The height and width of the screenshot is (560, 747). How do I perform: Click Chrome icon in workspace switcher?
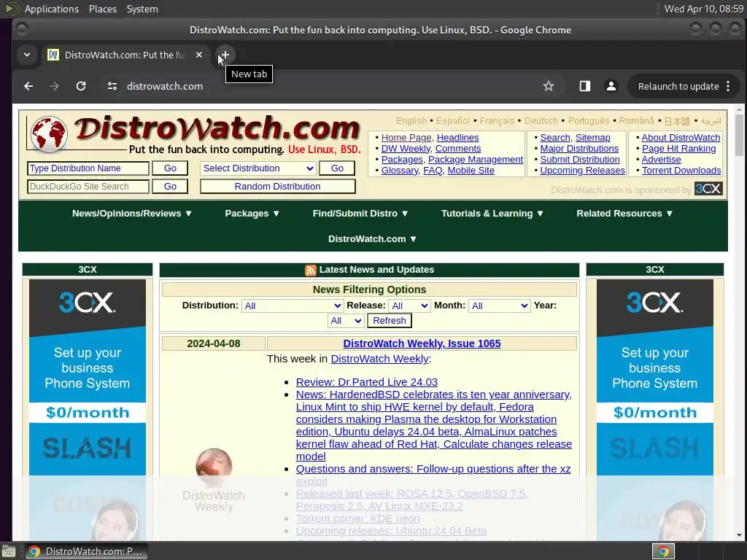pyautogui.click(x=662, y=551)
